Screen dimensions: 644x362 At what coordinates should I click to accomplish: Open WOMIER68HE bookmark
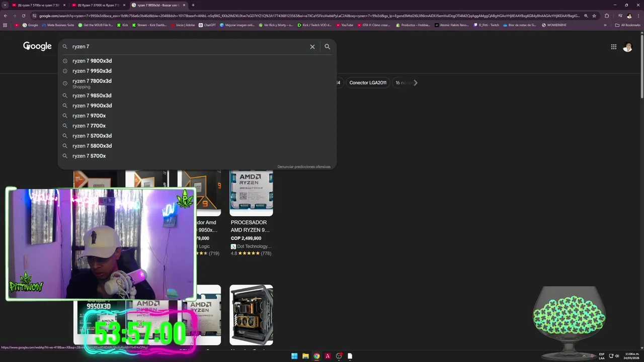pos(554,25)
